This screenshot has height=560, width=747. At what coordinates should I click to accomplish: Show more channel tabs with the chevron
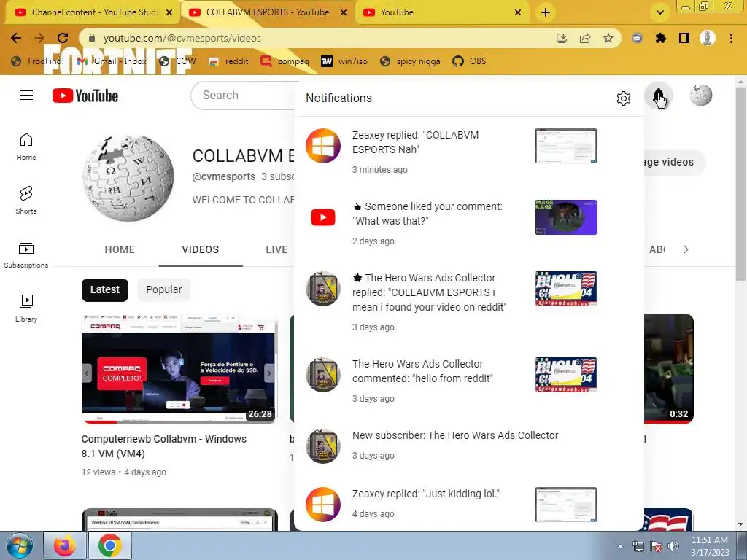[686, 249]
